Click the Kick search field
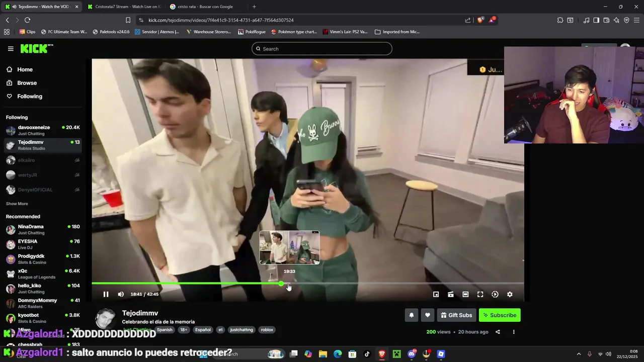Image resolution: width=644 pixels, height=362 pixels. tap(322, 49)
